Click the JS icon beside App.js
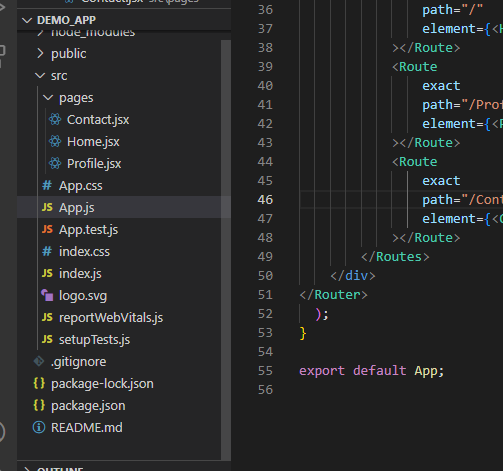This screenshot has height=471, width=503. pos(47,207)
